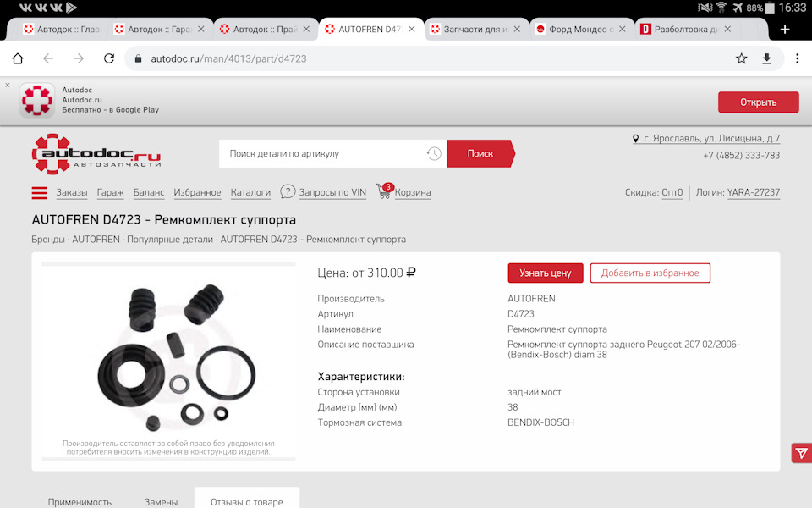Dismiss the Autodoc app banner
This screenshot has width=812, height=508.
coord(8,85)
